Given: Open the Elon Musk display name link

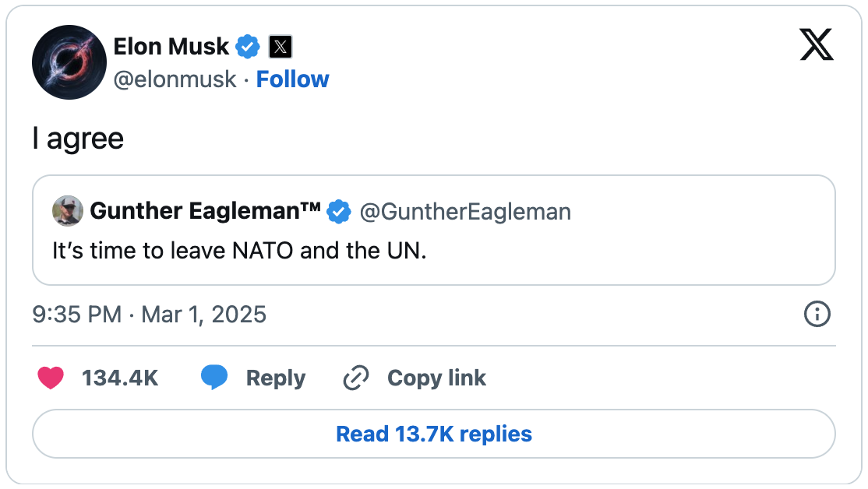Looking at the screenshot, I should (171, 47).
